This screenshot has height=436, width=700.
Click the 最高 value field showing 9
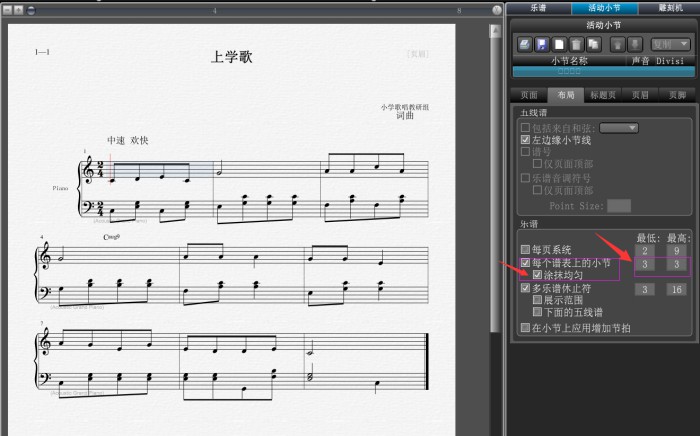[677, 250]
